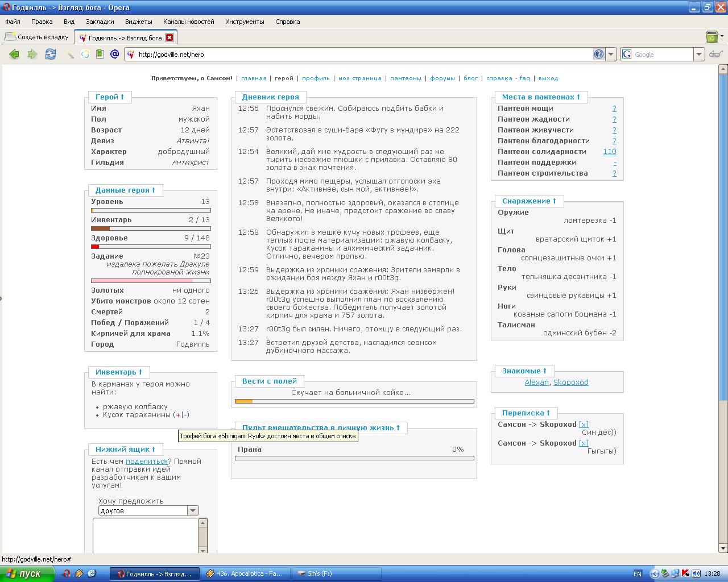Viewport: 728px width, 582px height.
Task: Click the Kaspersky icon in system tray
Action: (x=686, y=573)
